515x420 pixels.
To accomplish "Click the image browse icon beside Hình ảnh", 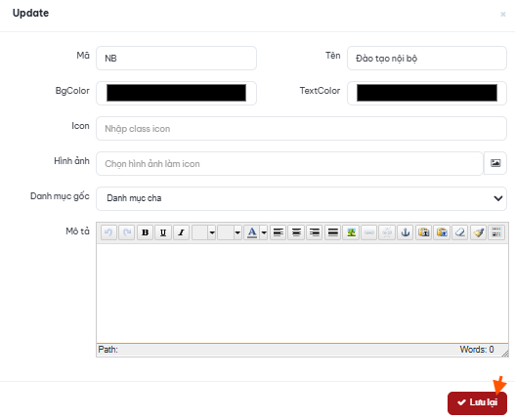I will 495,163.
